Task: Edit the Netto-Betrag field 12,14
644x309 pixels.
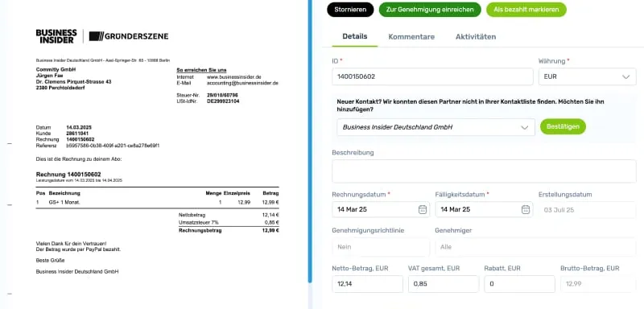Action: point(367,284)
